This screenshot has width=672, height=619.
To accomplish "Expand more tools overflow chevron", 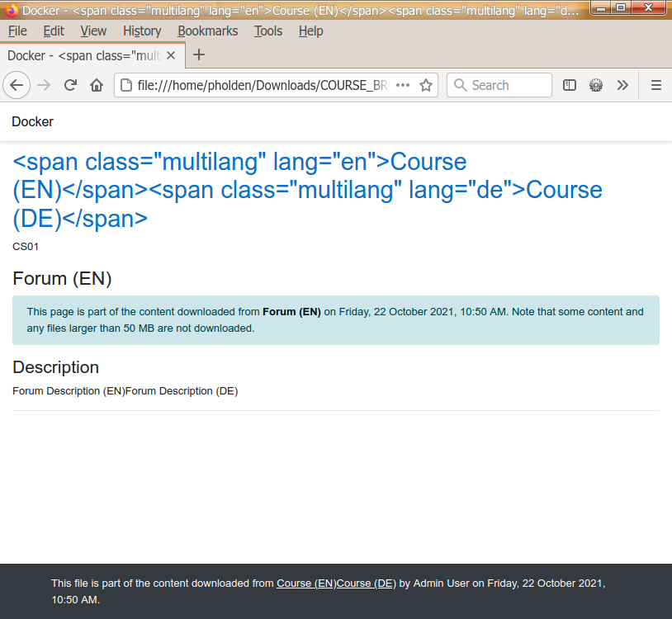I will point(622,85).
